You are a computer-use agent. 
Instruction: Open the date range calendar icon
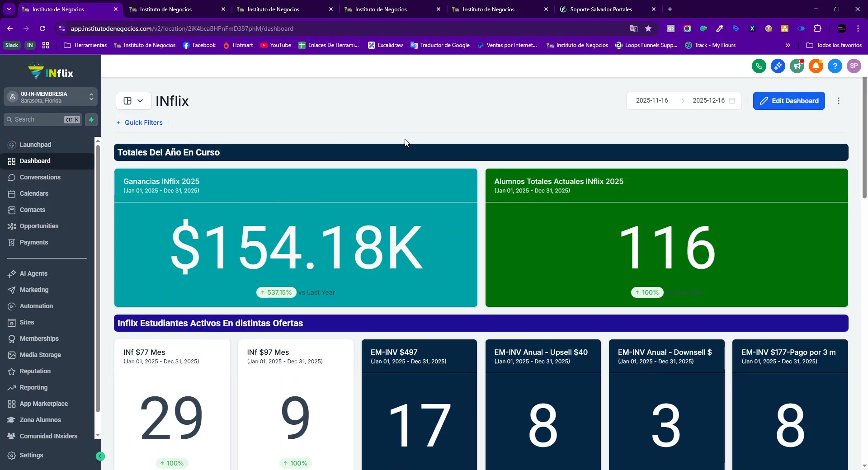pyautogui.click(x=732, y=101)
